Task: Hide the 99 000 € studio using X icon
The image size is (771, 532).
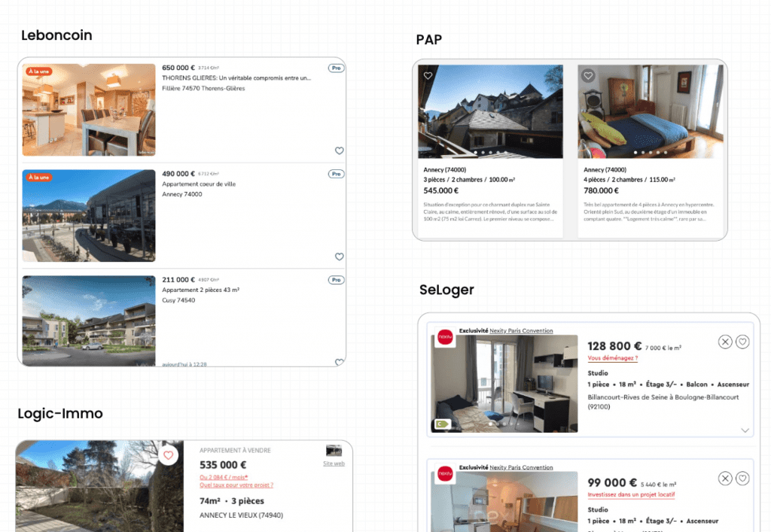Action: click(724, 479)
